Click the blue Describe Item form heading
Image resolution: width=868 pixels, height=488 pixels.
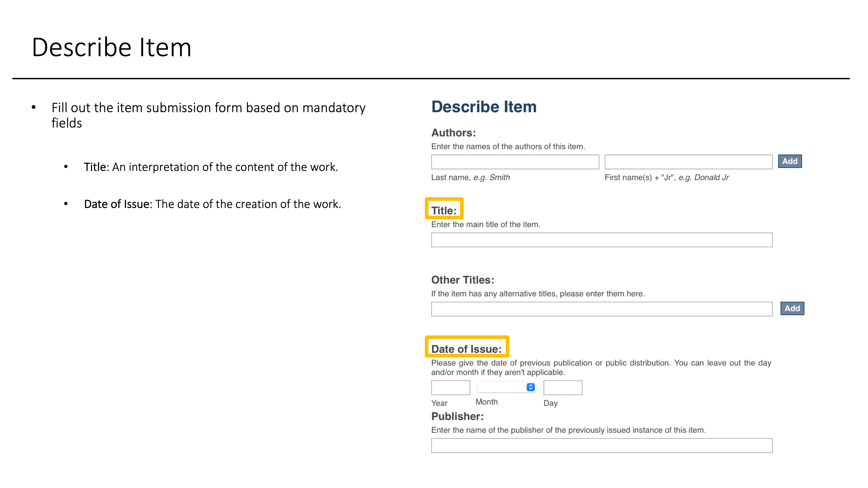[483, 107]
